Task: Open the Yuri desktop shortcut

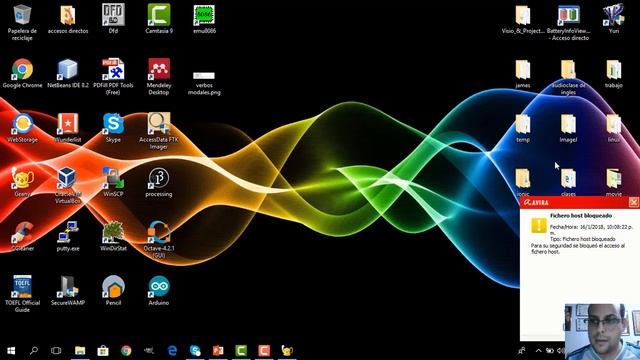Action: click(x=613, y=19)
